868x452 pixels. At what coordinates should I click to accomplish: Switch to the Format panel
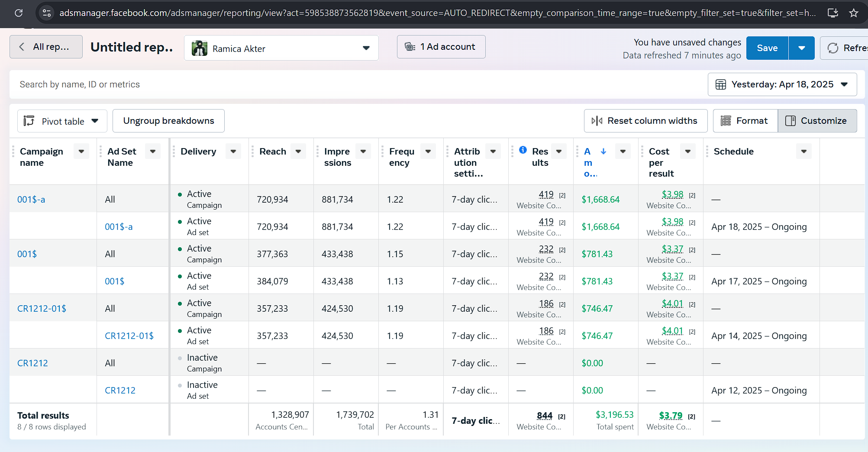coord(745,121)
